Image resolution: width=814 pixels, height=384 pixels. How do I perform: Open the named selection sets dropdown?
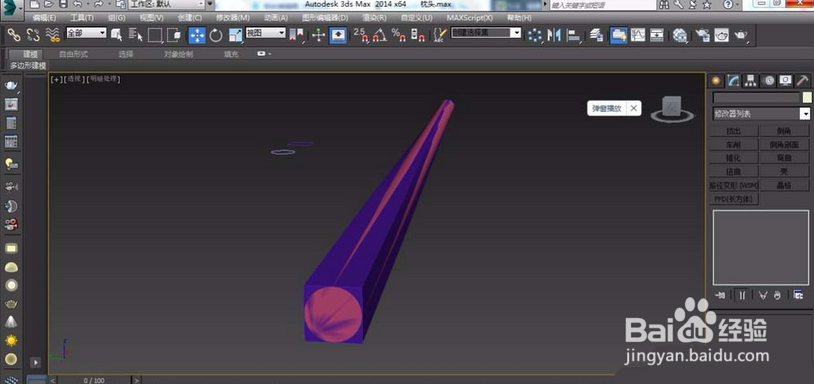tap(485, 33)
